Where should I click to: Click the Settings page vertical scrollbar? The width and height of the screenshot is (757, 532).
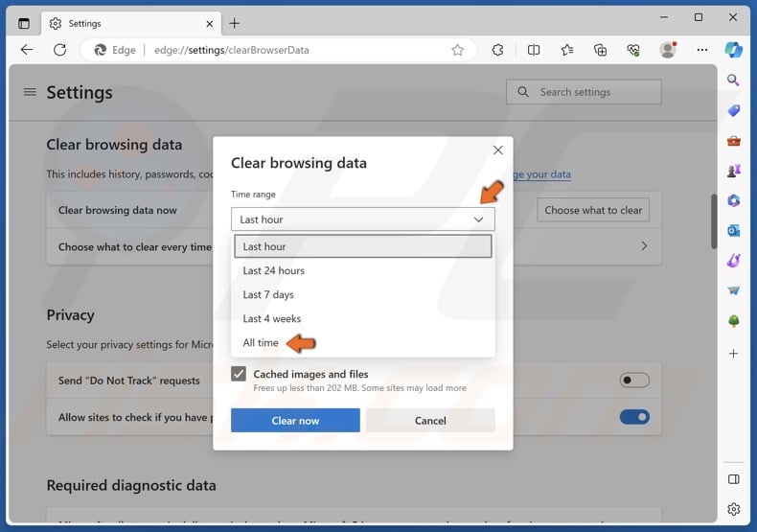pyautogui.click(x=712, y=220)
